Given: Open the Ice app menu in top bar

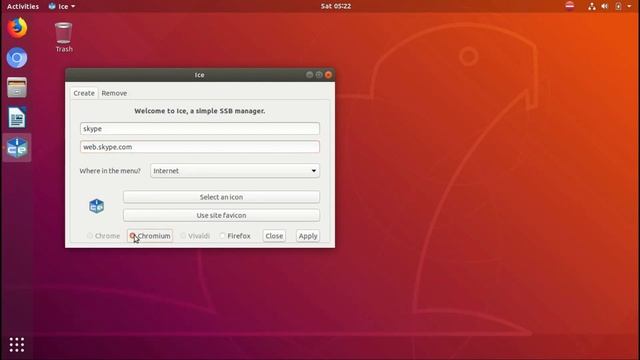Looking at the screenshot, I should point(62,6).
